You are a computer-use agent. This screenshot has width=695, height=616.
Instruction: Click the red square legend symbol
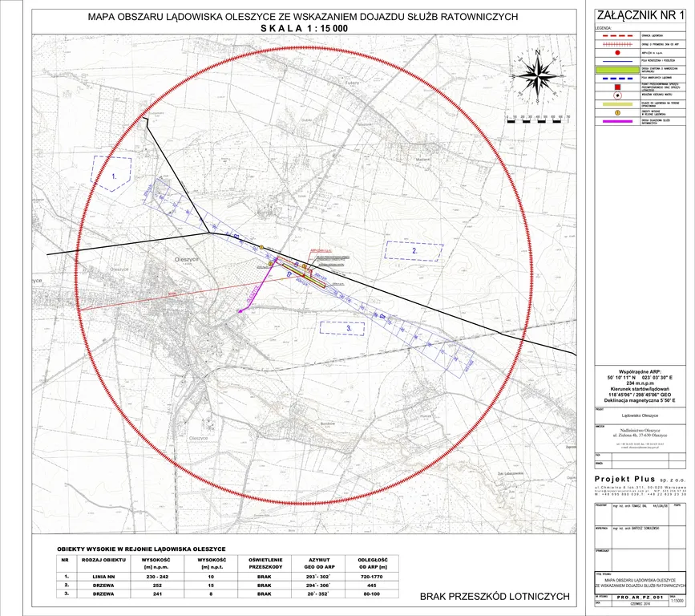point(617,87)
